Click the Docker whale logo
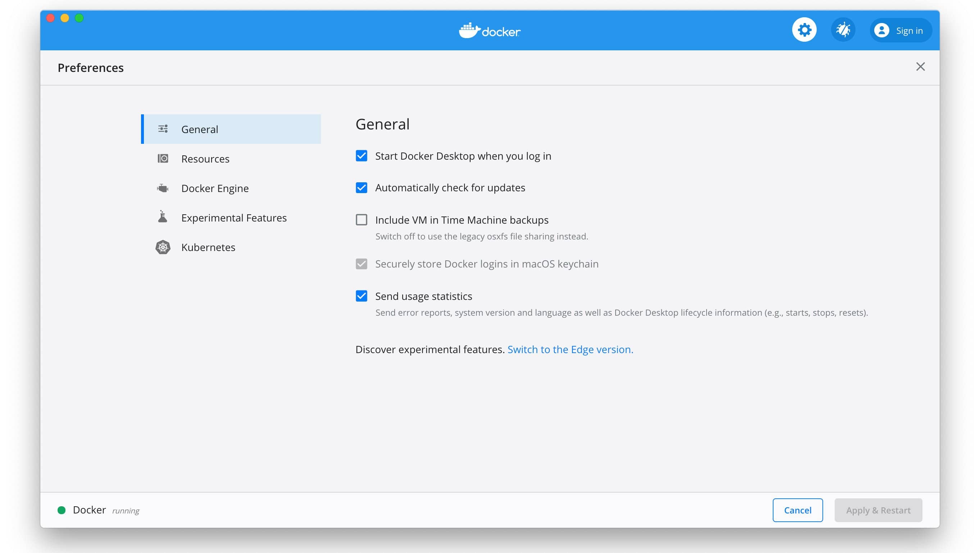Screen dimensions: 980x553 coord(470,31)
